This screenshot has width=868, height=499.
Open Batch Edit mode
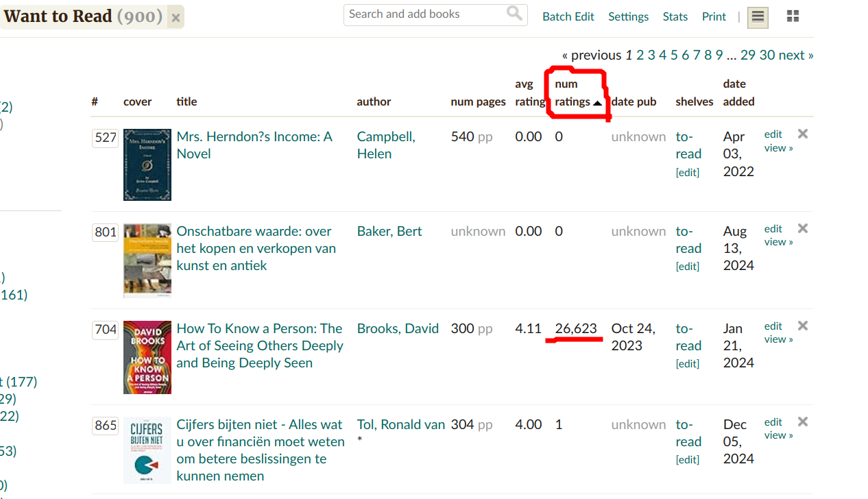pyautogui.click(x=568, y=17)
